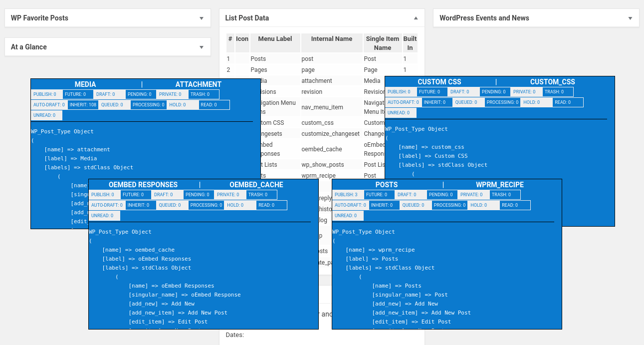Click UNREAD: 0 in the Media popup
This screenshot has width=644, height=345.
tap(46, 115)
